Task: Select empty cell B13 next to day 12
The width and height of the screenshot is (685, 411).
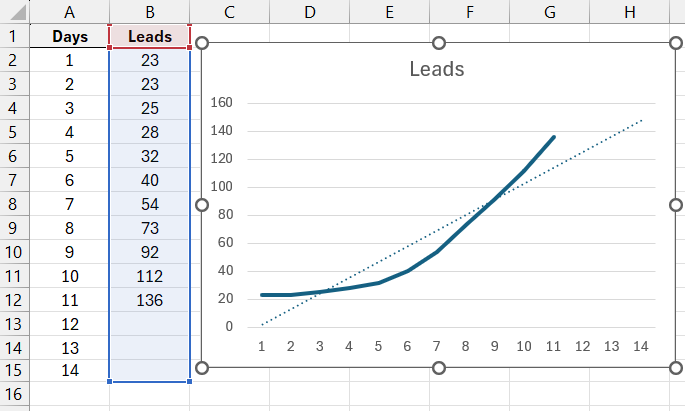Action: [x=149, y=323]
